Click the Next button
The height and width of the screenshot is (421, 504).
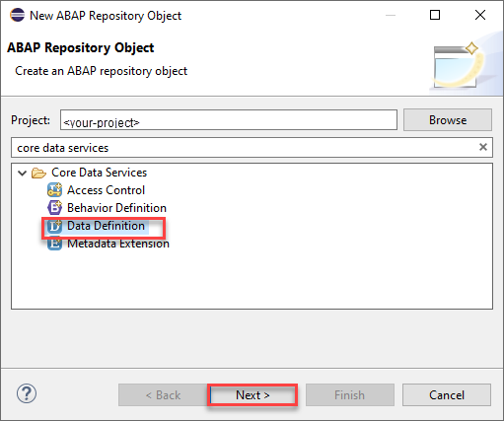pos(252,394)
